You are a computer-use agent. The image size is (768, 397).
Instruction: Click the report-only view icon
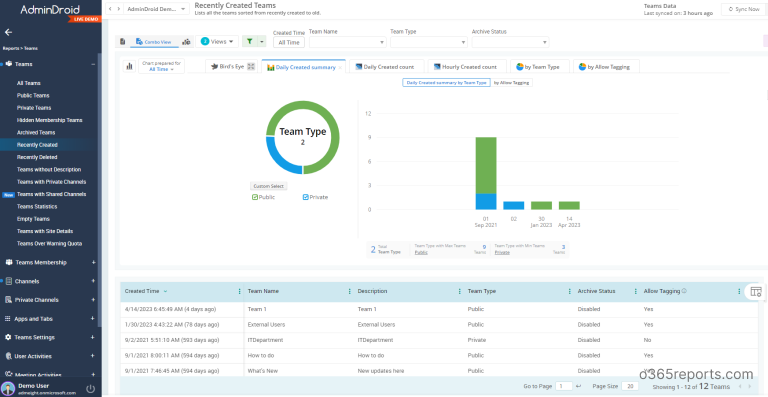coord(122,42)
